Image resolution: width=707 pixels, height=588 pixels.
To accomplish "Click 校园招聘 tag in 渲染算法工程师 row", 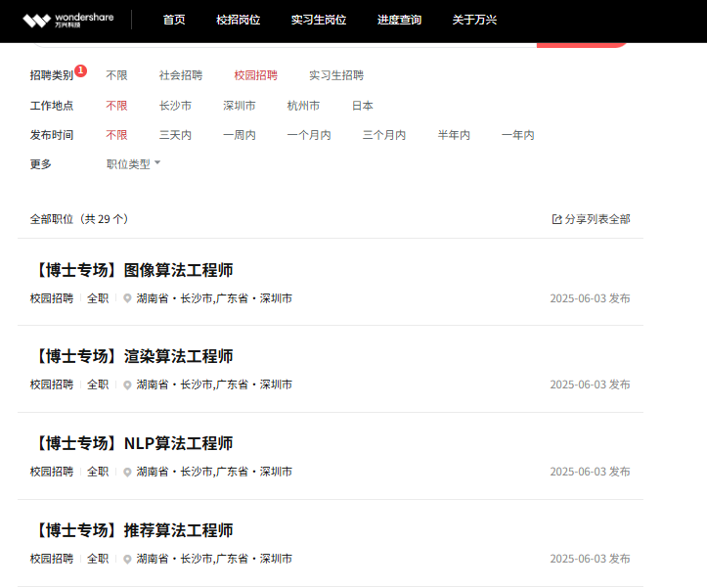I will [x=52, y=384].
